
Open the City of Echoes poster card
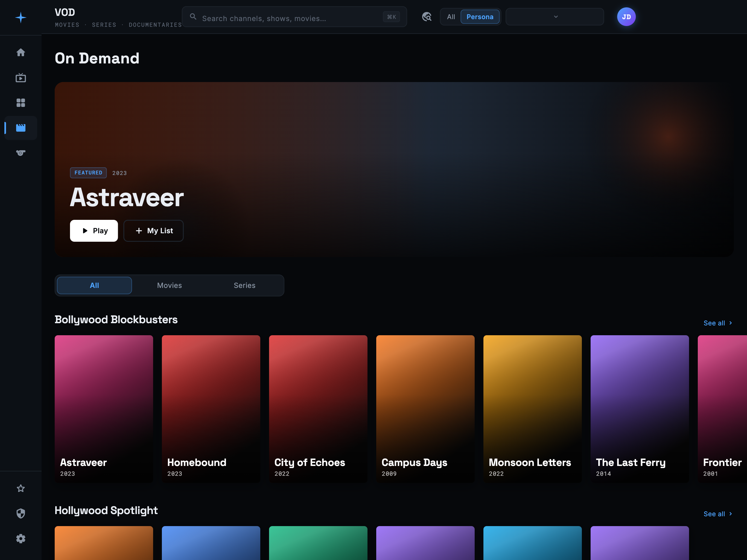pos(318,409)
